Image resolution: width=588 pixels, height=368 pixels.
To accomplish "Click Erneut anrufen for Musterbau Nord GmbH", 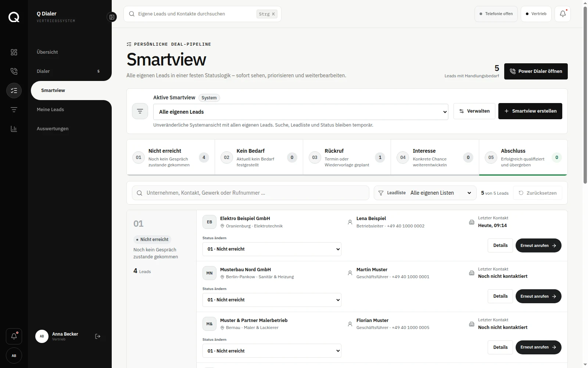I will 538,296.
